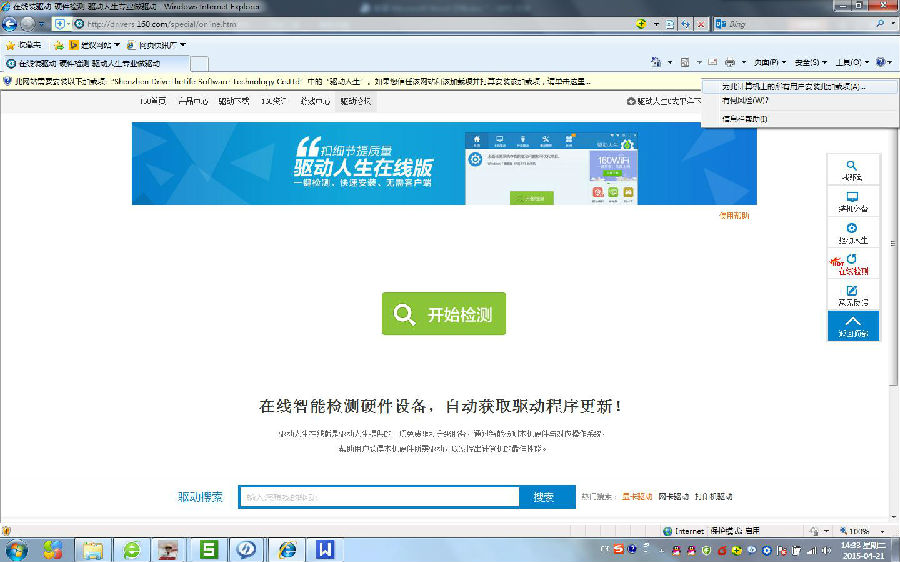Click the Internet Explorer taskbar icon
This screenshot has width=900, height=562.
[286, 550]
